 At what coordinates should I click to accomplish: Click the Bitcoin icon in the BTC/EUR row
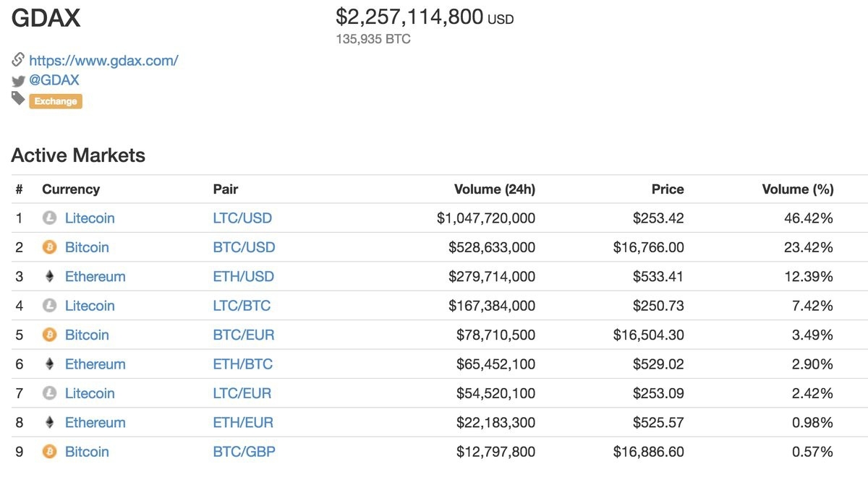(49, 335)
